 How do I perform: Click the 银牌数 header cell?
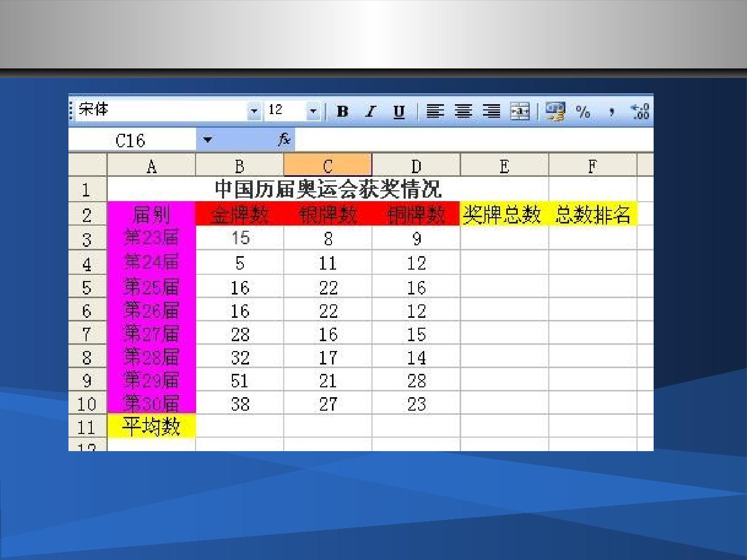[328, 214]
